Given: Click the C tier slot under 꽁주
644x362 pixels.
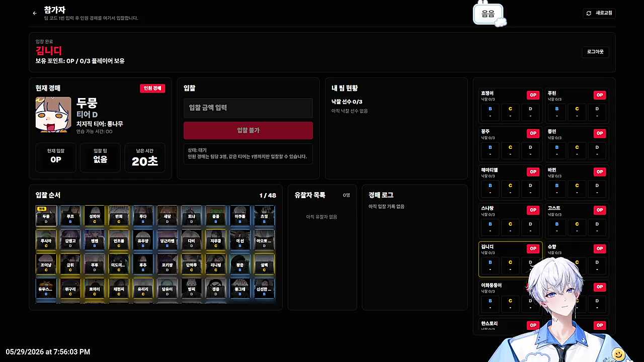Looking at the screenshot, I should click(510, 150).
